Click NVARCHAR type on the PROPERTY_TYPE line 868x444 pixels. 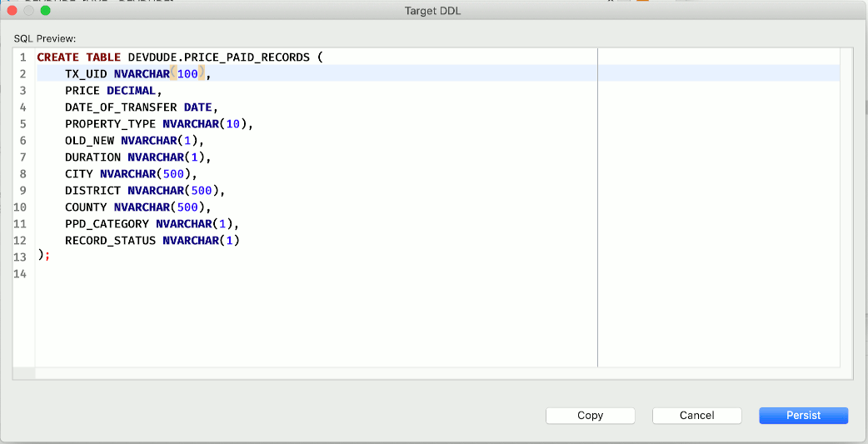click(191, 124)
